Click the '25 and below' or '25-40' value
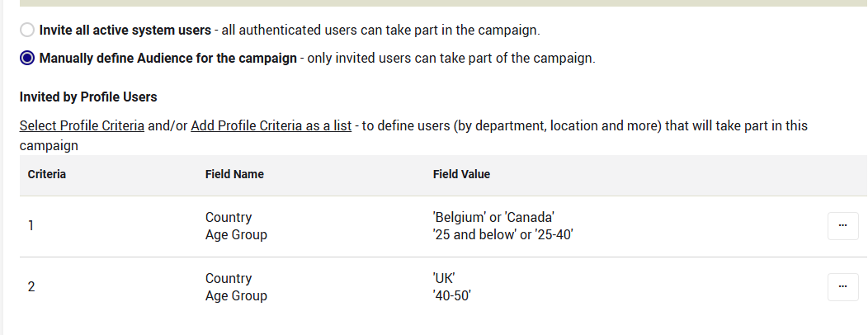Screen dimensions: 868x335 click(x=502, y=234)
